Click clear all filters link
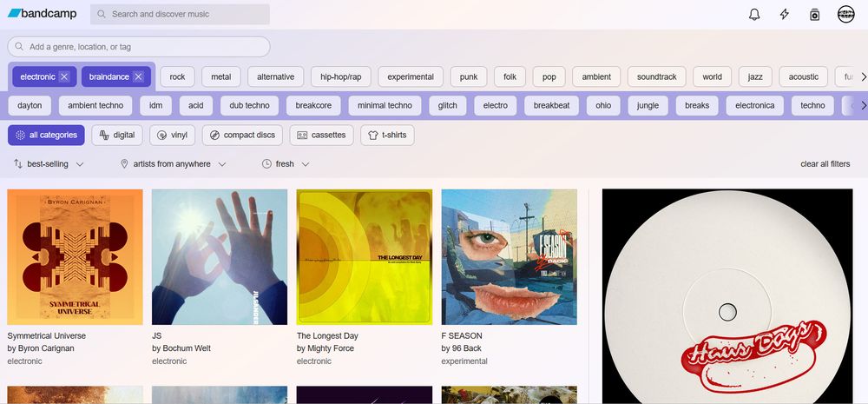This screenshot has height=404, width=868. 825,164
